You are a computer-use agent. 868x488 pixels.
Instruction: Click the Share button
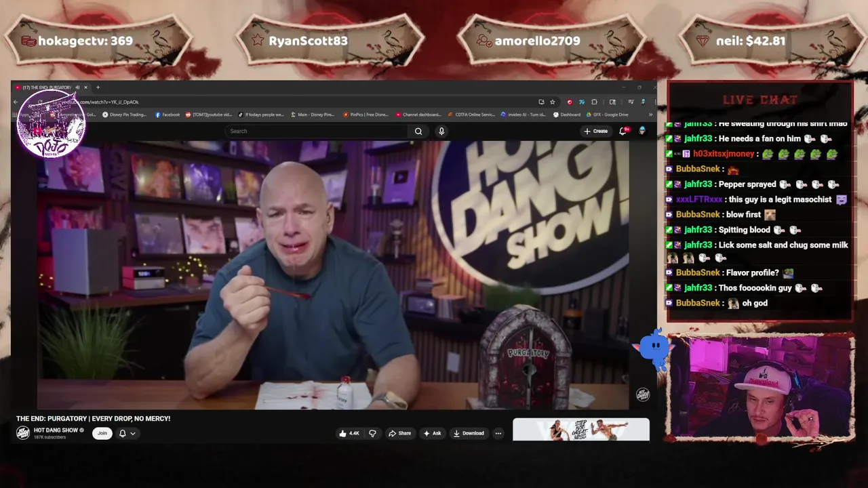coord(399,433)
